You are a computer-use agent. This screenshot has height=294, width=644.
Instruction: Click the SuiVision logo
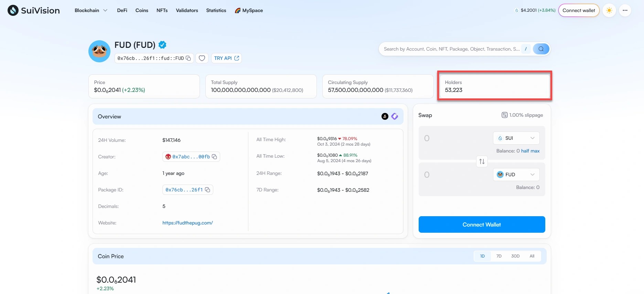33,10
